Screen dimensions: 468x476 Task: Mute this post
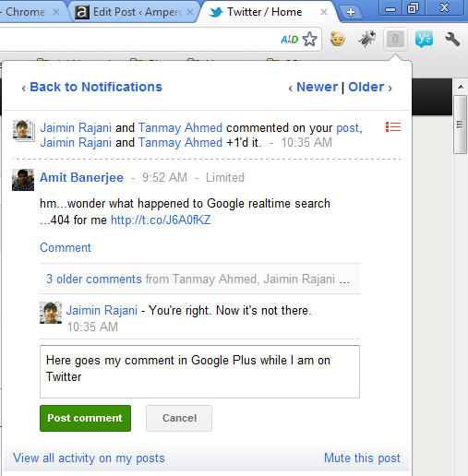[362, 458]
